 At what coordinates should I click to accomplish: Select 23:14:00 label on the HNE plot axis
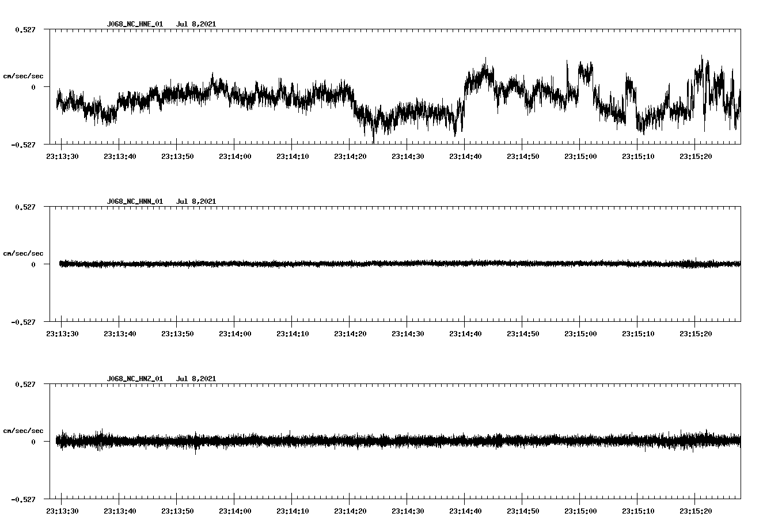pyautogui.click(x=234, y=156)
